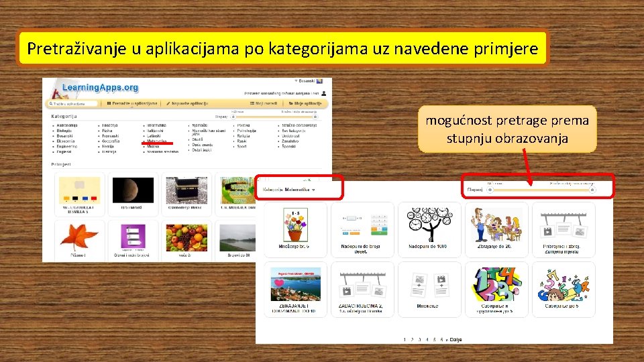The image size is (644, 362).
Task: Select the Francuski category
Action: [x=111, y=136]
